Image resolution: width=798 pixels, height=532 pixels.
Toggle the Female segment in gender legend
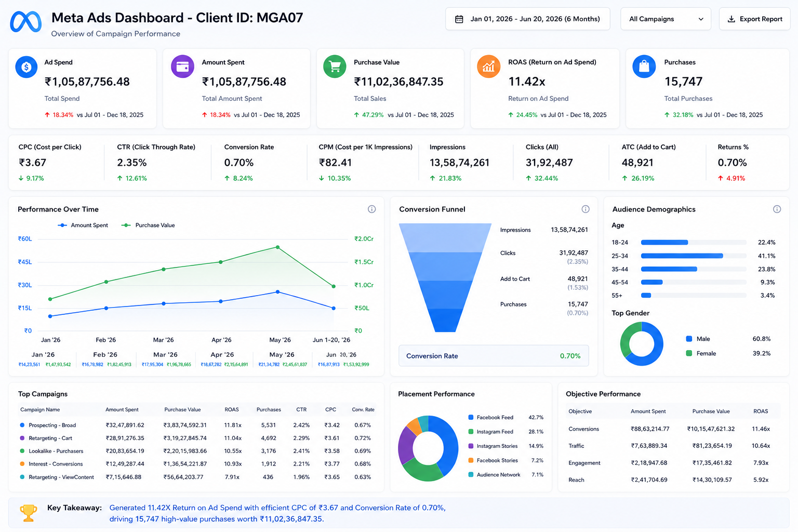click(x=701, y=353)
